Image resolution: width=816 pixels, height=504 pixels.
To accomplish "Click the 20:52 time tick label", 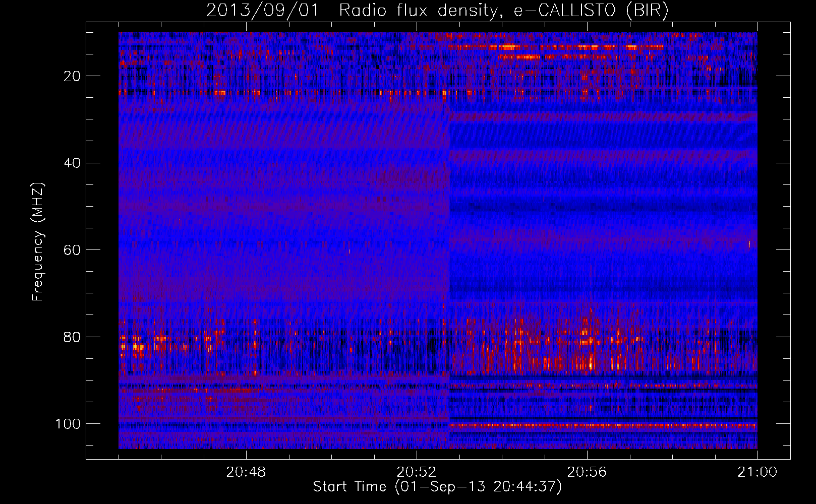I will (416, 472).
